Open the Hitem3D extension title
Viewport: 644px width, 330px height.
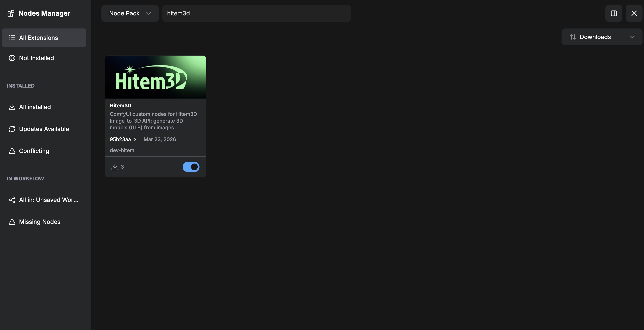120,105
